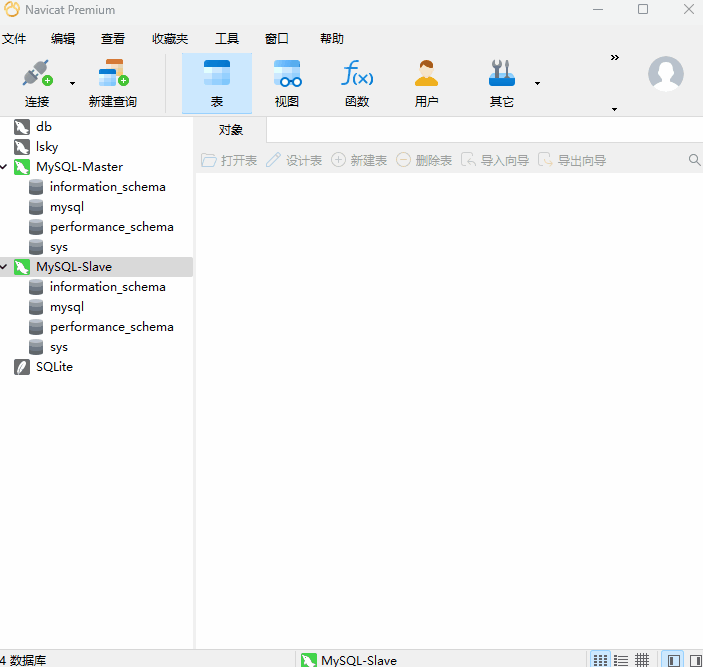Click the Delete Table (删除表) button

[424, 160]
